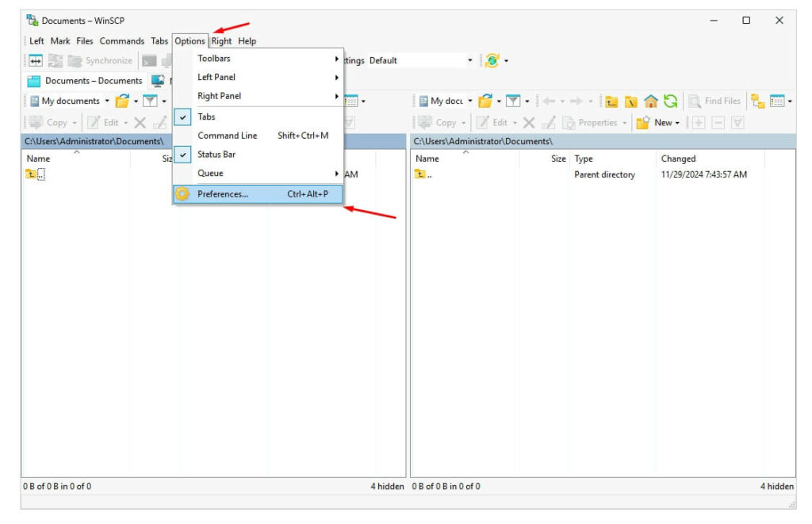Click the right panel Rename icon
Image resolution: width=812 pixels, height=524 pixels.
[549, 123]
